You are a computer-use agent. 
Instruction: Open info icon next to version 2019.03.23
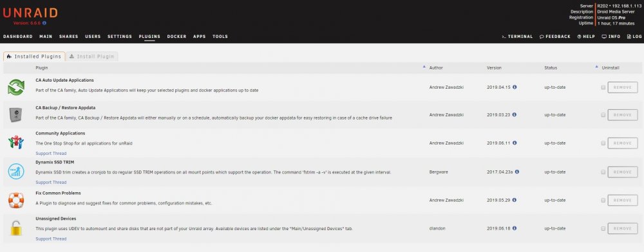point(515,114)
